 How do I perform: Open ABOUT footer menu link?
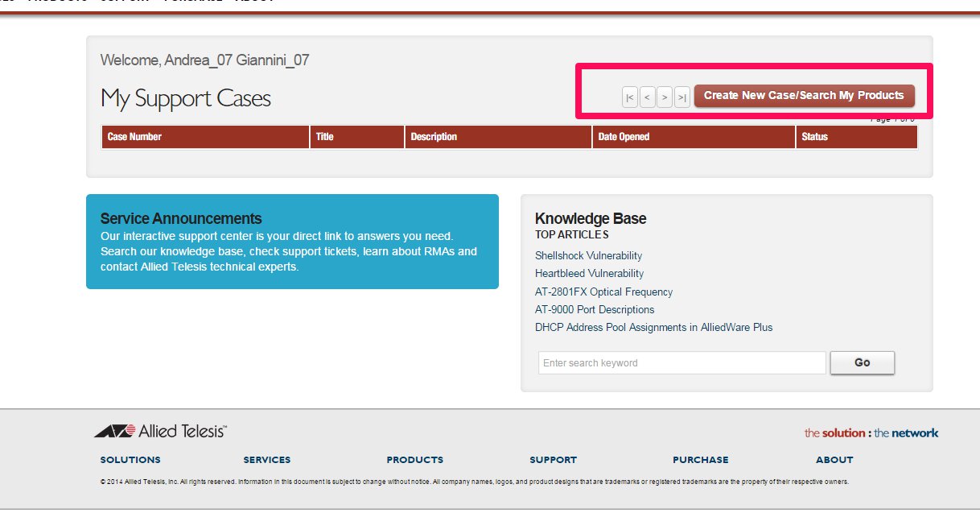coord(834,460)
